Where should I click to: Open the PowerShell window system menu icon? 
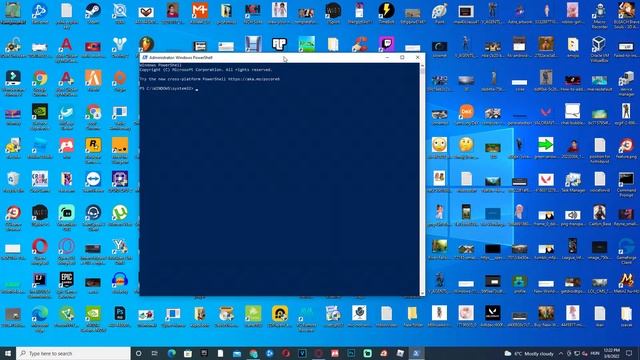(x=144, y=58)
